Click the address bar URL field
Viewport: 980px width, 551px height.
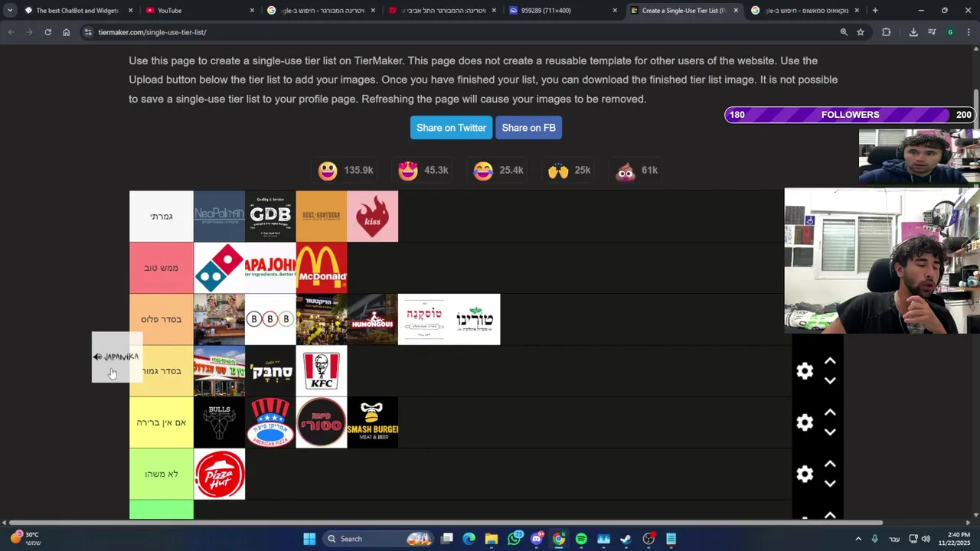point(459,32)
